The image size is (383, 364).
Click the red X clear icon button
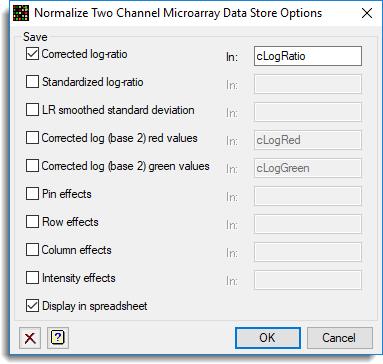tap(30, 338)
